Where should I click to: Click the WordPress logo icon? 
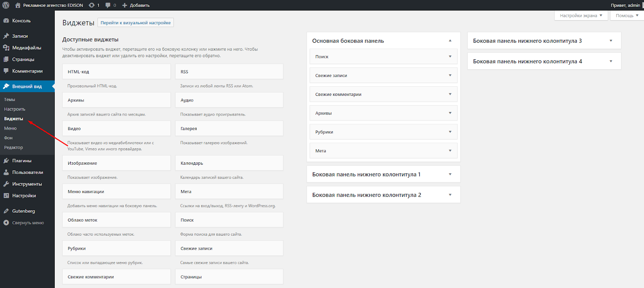click(x=6, y=5)
